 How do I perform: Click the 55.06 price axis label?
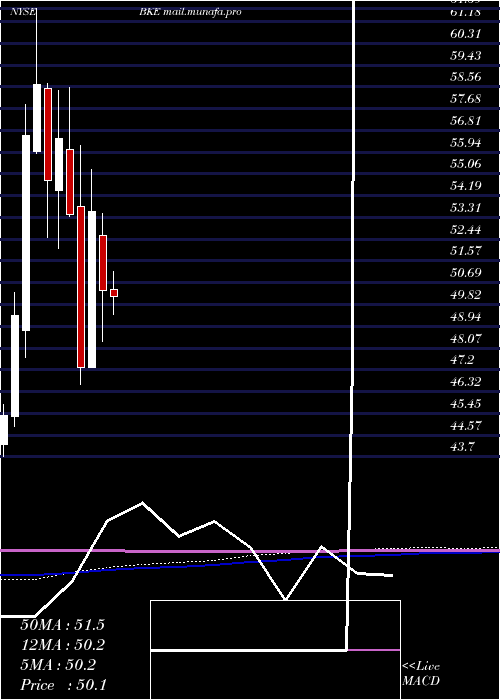coord(466,164)
